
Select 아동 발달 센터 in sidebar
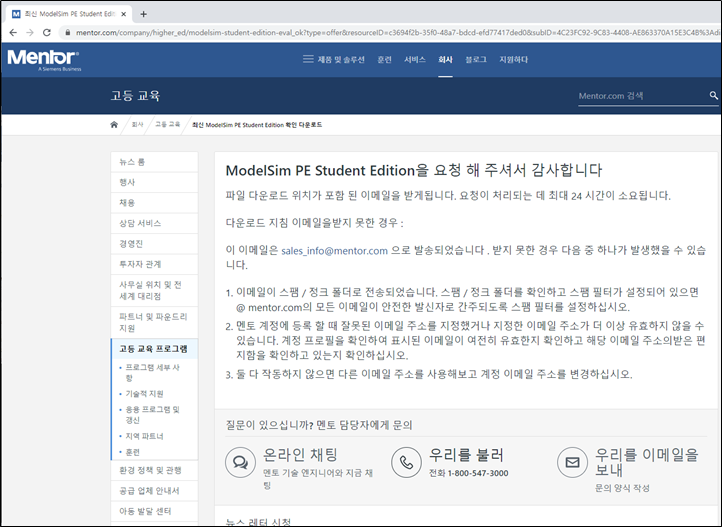[x=154, y=511]
